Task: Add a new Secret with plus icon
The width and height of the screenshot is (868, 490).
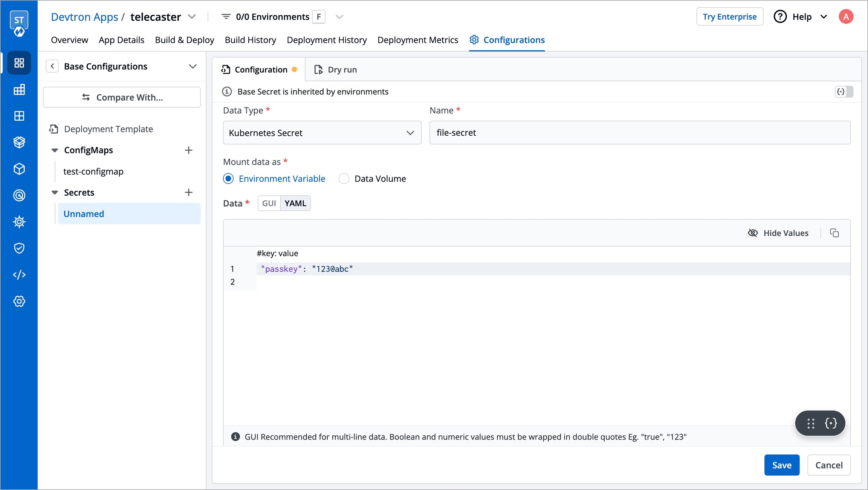Action: [189, 192]
